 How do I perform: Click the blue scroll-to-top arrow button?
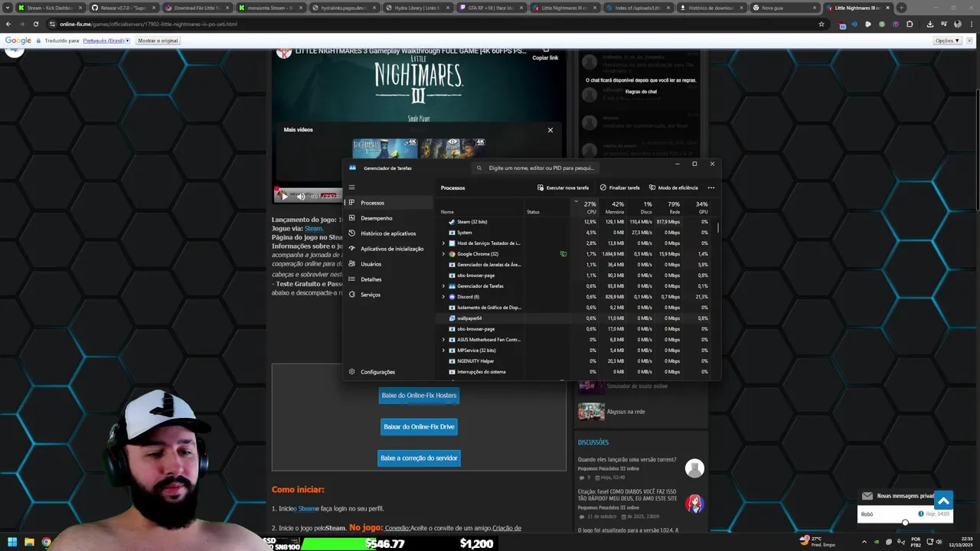943,500
